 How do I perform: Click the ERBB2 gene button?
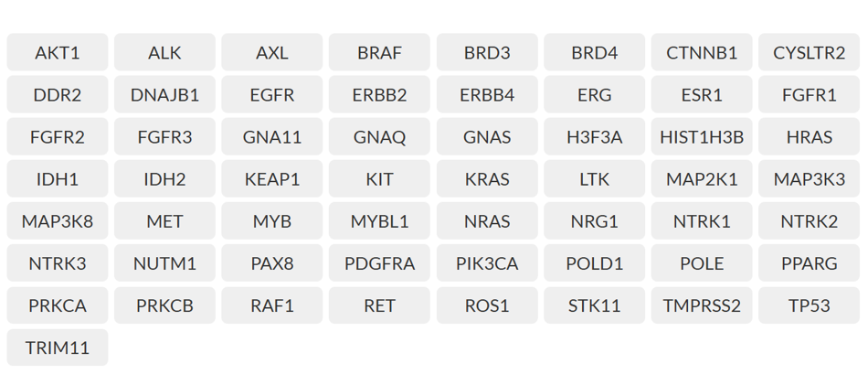pyautogui.click(x=379, y=95)
